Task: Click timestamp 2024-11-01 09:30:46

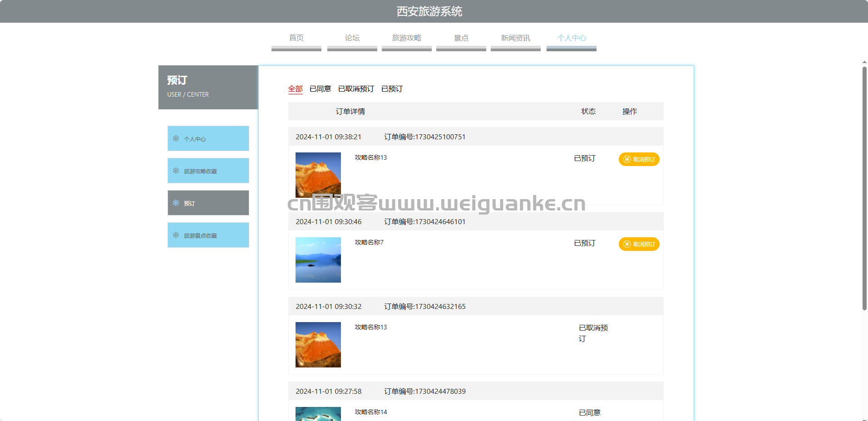Action: [329, 222]
